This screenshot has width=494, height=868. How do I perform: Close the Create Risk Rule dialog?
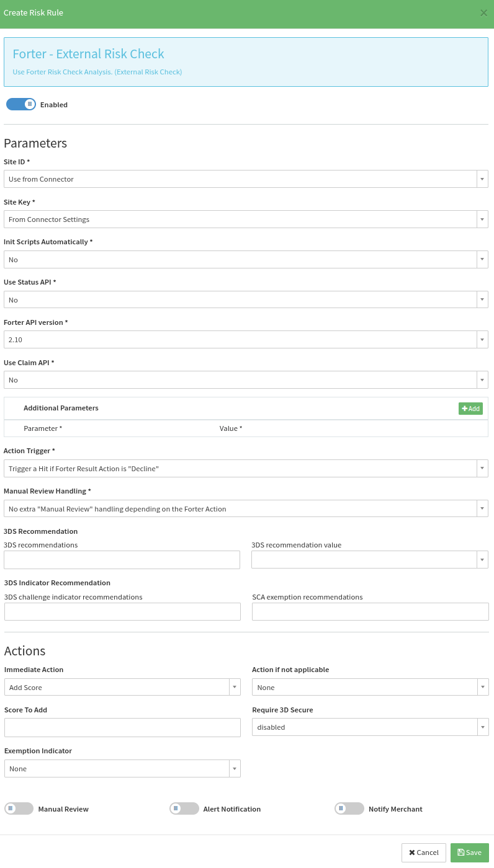483,12
